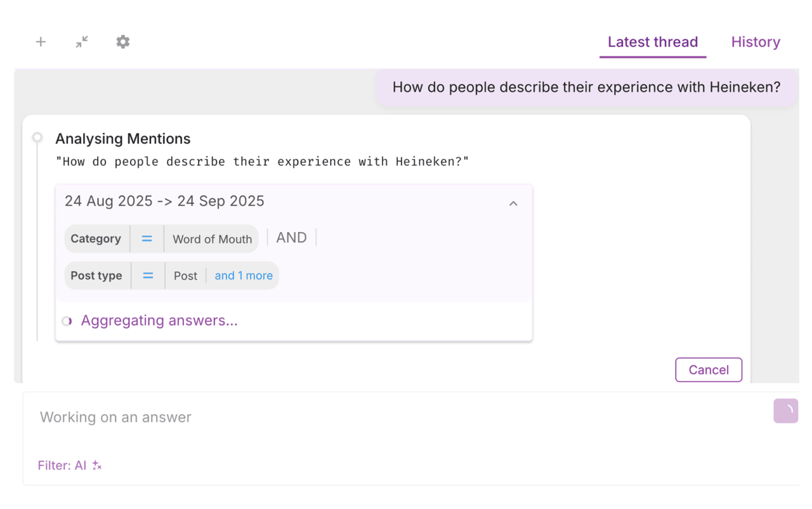Click the plus icon for new thread
The width and height of the screenshot is (812, 509).
41,42
